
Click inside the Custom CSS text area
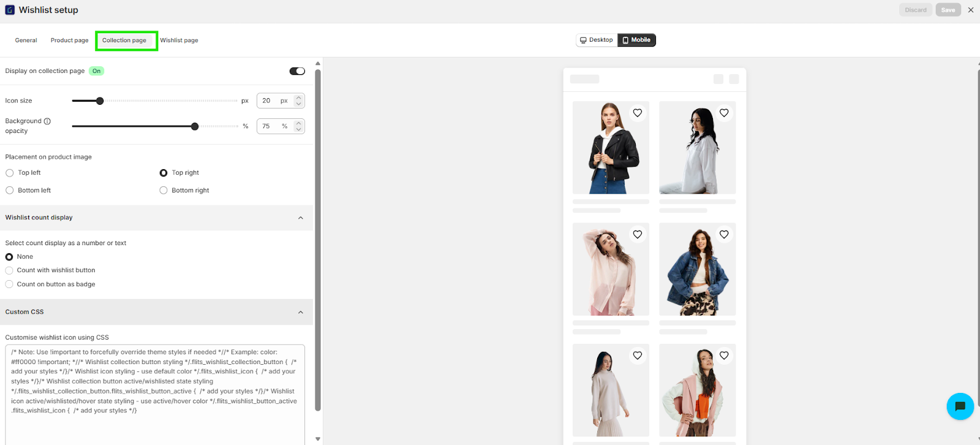click(x=155, y=395)
